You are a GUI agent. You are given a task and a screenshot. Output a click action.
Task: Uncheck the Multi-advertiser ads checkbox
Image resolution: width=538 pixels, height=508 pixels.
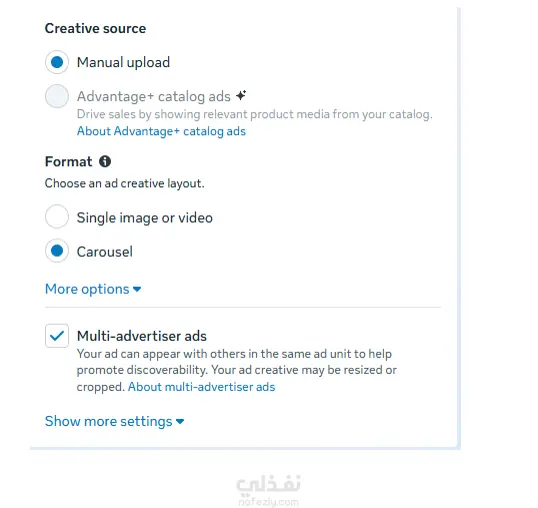57,336
